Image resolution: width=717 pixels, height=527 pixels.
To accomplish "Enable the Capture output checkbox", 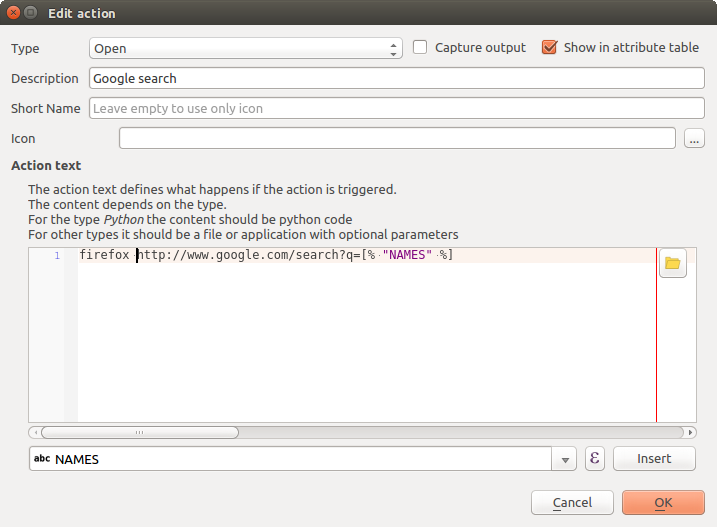I will pos(421,47).
